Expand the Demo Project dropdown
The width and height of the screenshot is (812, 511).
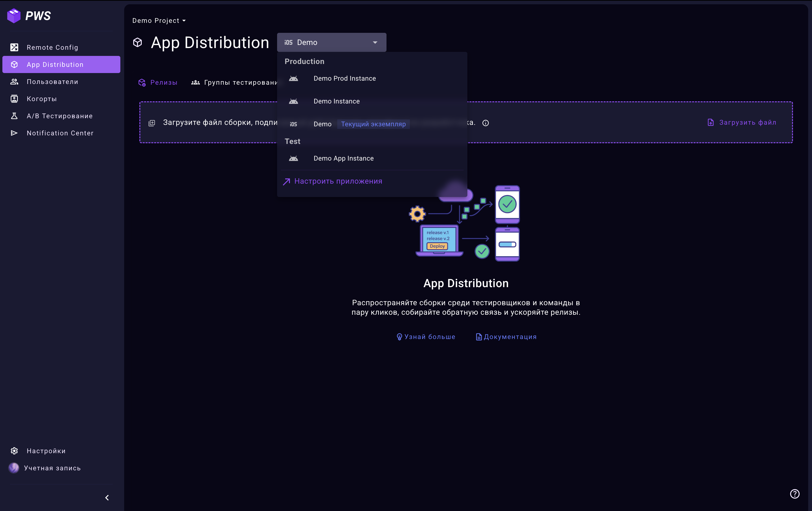coord(159,20)
